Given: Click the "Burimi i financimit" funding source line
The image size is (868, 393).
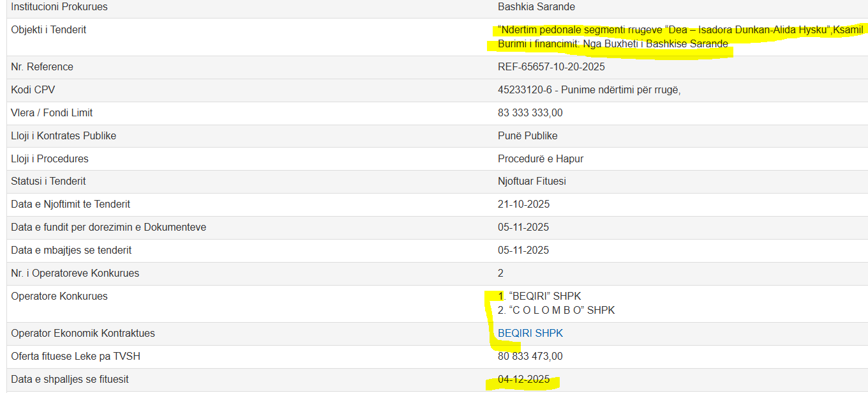Looking at the screenshot, I should [x=613, y=44].
